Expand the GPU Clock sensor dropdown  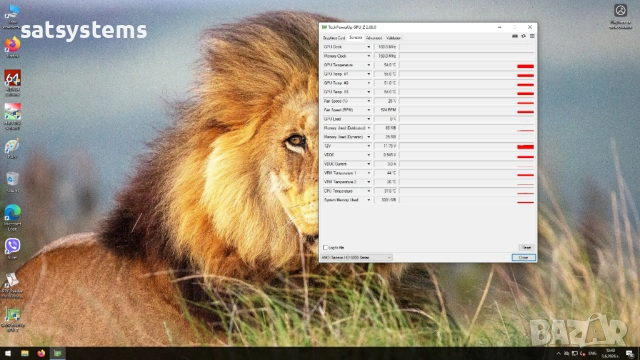point(369,47)
